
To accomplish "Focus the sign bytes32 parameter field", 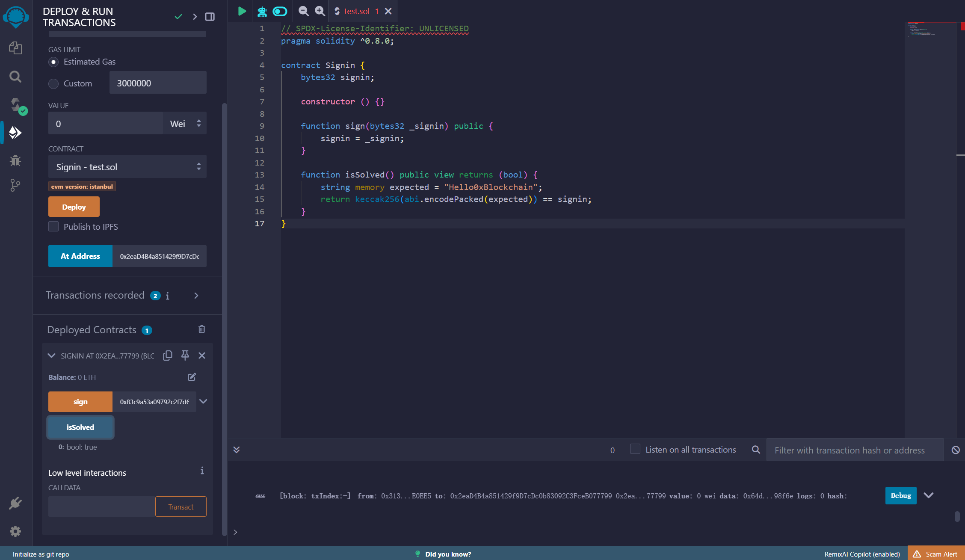I will click(x=154, y=402).
